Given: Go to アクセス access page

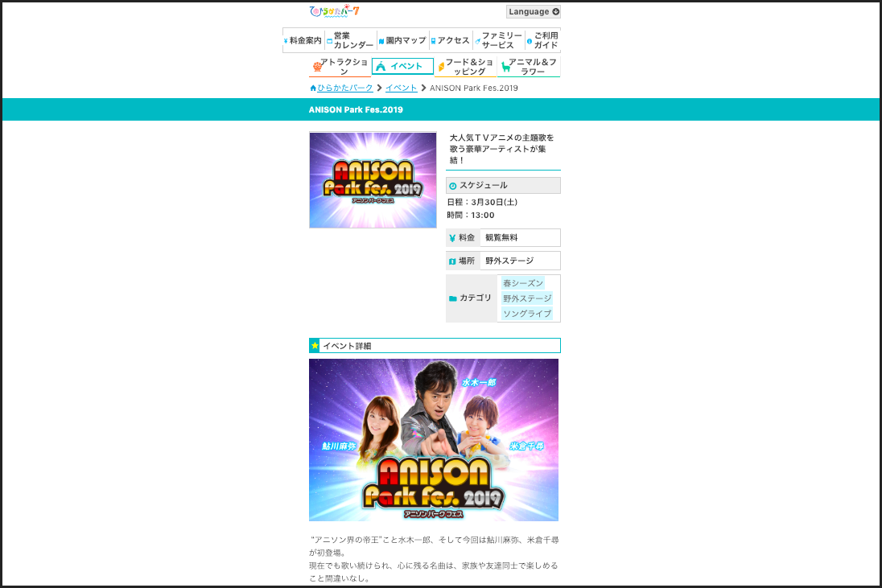Looking at the screenshot, I should click(450, 41).
